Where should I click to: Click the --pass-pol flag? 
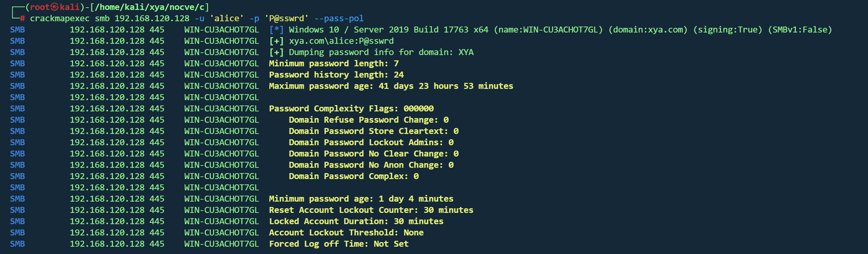(x=339, y=19)
